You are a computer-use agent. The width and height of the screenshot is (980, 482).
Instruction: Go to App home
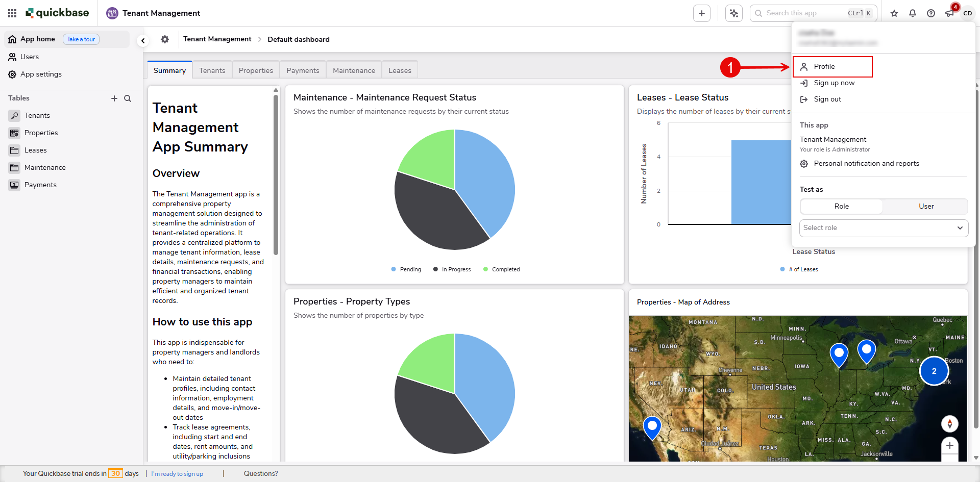pos(37,39)
